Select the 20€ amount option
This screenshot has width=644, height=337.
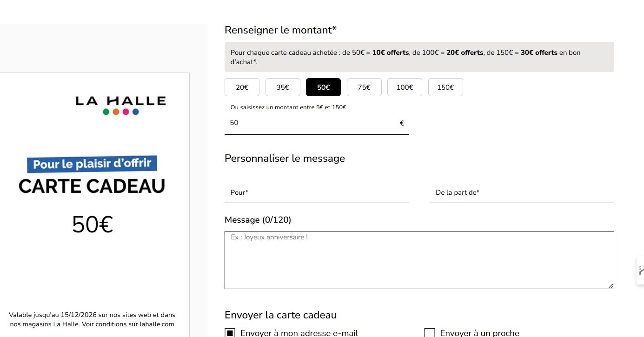click(x=242, y=87)
